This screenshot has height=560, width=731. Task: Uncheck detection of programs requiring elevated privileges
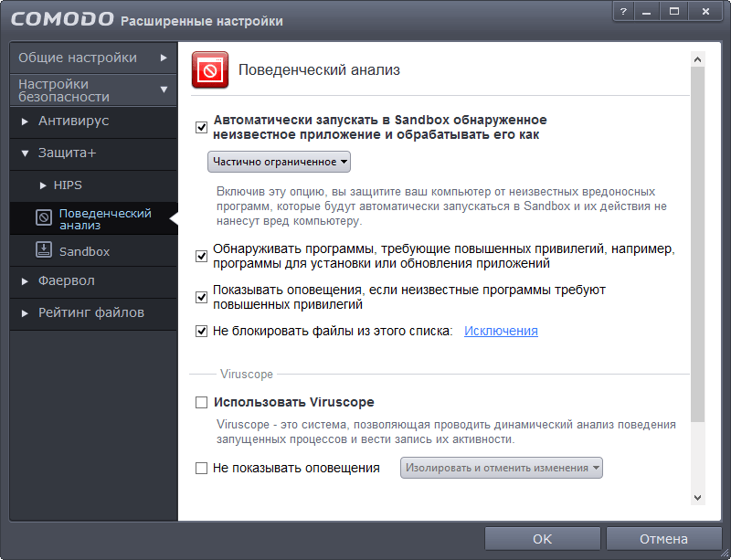[x=201, y=256]
